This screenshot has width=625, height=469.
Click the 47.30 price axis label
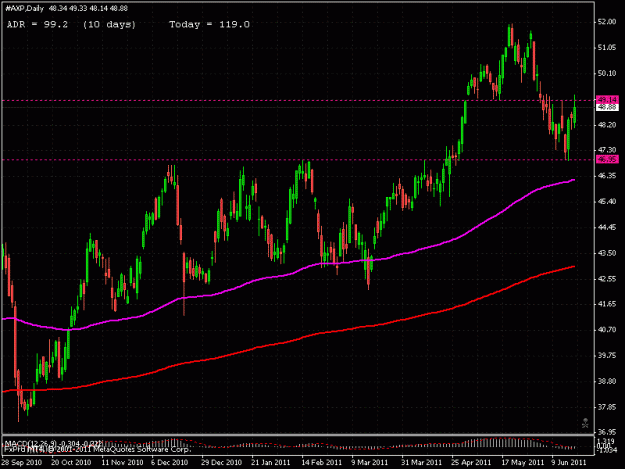pyautogui.click(x=607, y=150)
